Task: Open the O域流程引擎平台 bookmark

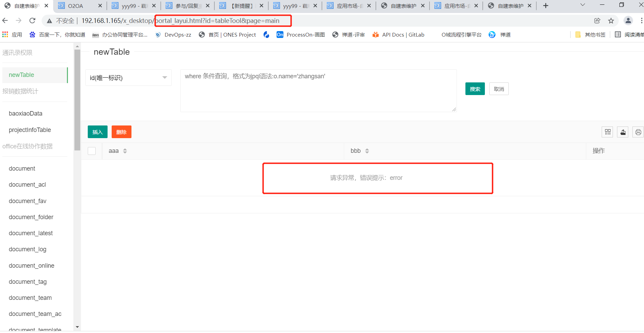Action: 461,35
